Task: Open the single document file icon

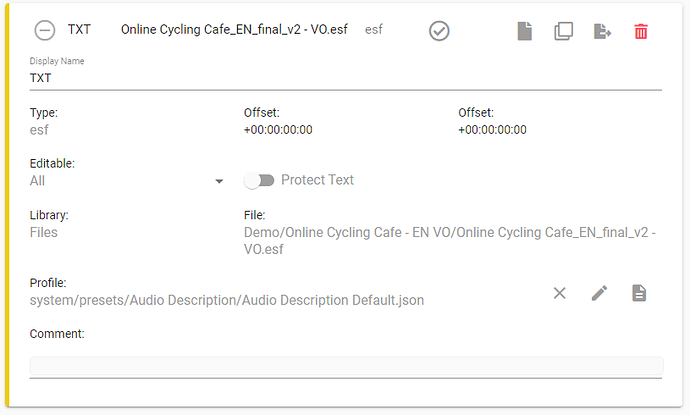Action: tap(525, 31)
